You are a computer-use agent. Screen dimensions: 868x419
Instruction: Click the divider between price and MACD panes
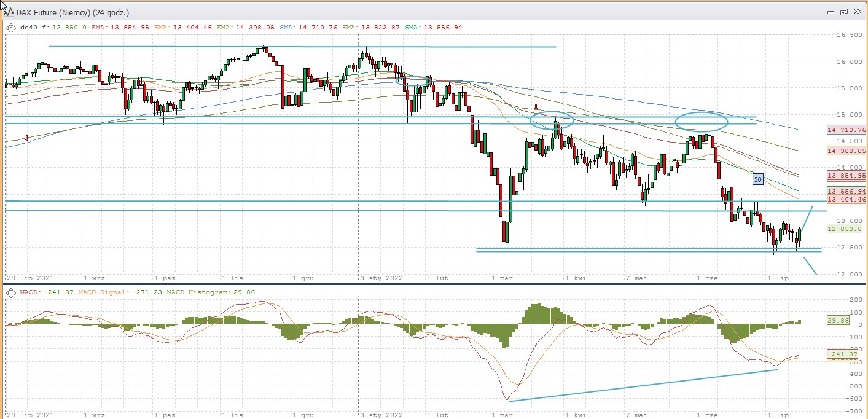click(x=430, y=283)
